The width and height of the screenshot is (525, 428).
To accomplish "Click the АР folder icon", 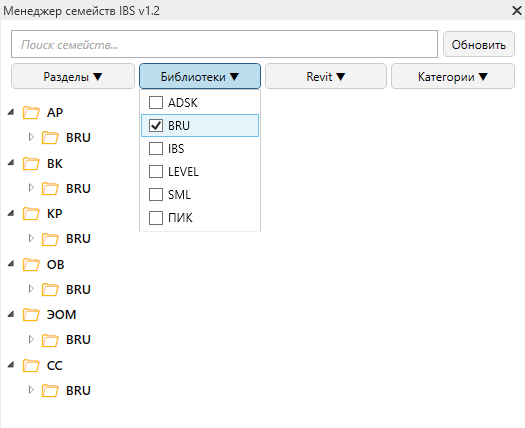I will (31, 113).
